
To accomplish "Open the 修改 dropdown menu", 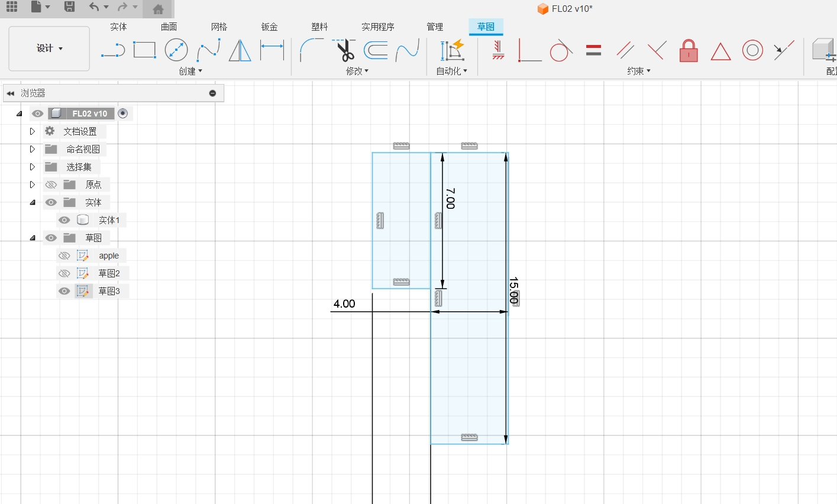I will 357,71.
